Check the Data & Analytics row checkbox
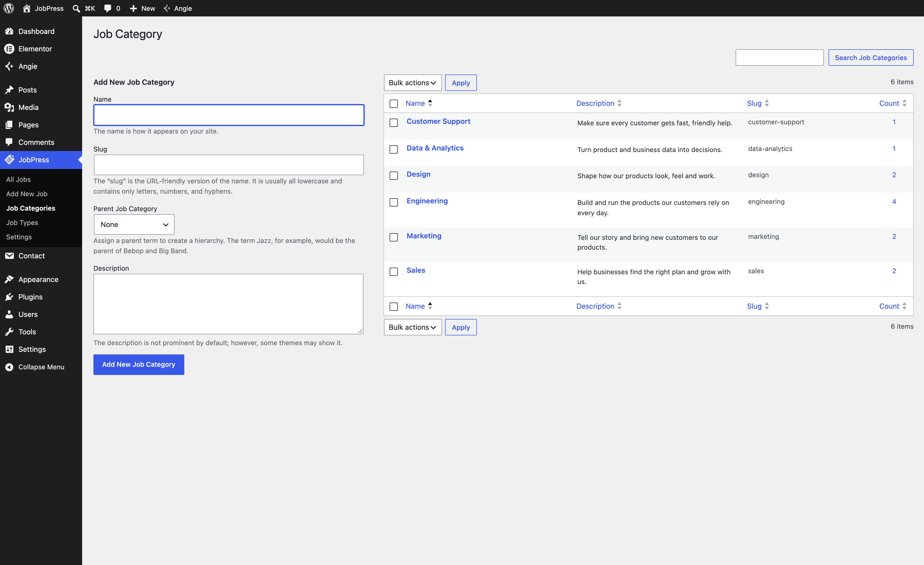 click(394, 149)
